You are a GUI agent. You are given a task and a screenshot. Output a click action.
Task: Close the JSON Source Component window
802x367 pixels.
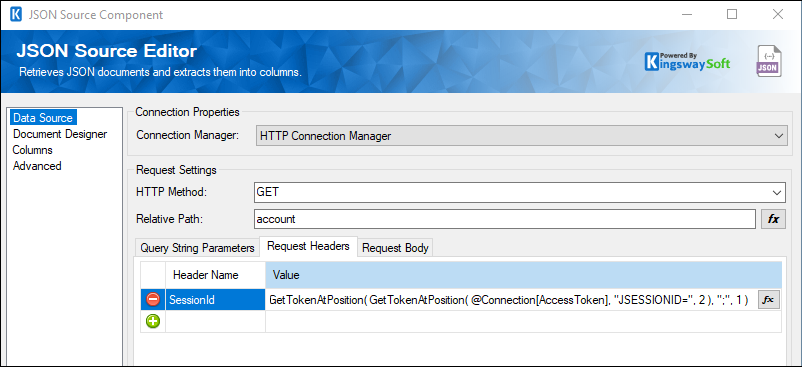[778, 14]
